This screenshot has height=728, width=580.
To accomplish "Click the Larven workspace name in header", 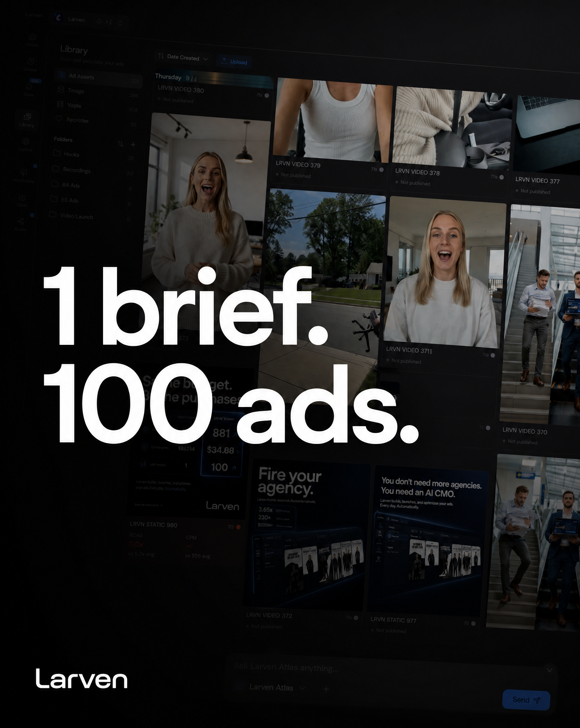I will click(76, 20).
